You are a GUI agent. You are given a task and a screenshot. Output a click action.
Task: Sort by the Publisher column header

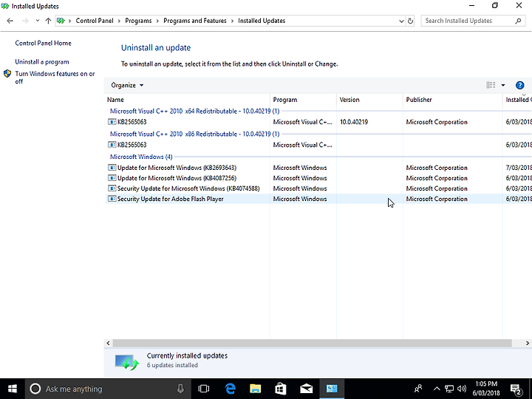point(453,100)
